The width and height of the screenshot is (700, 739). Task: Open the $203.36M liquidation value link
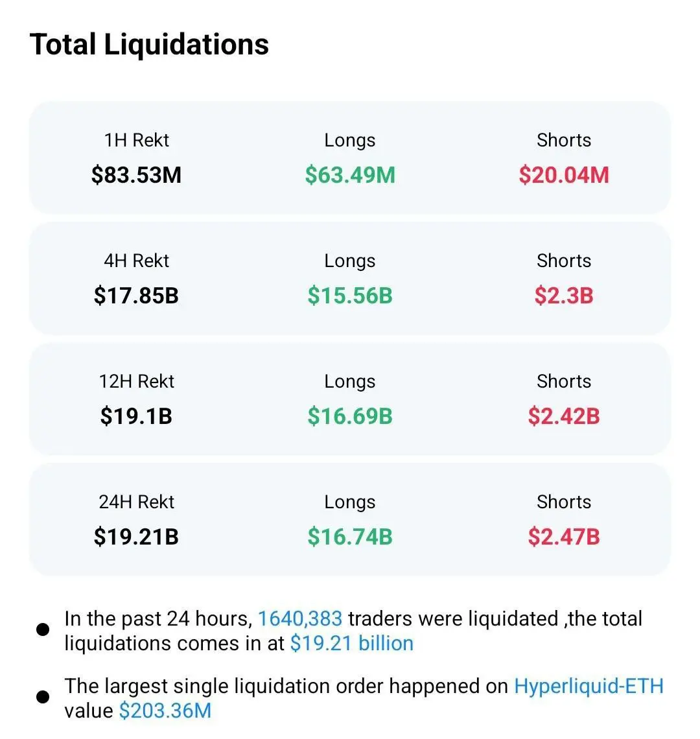(165, 710)
